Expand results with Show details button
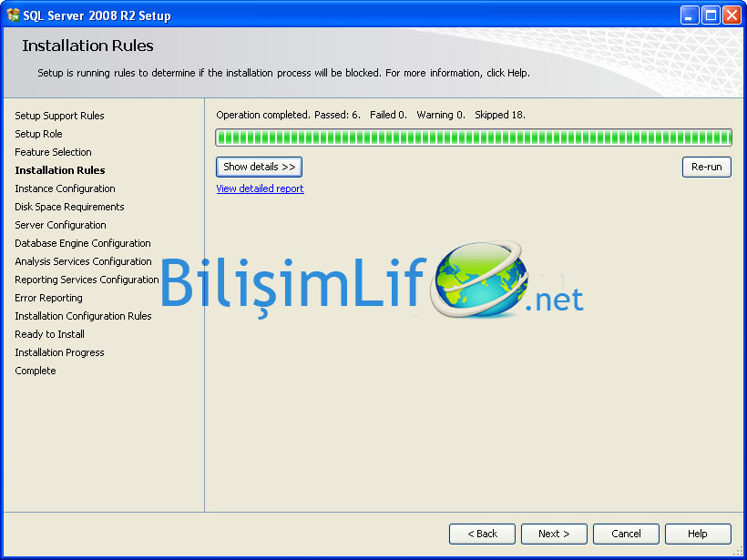This screenshot has width=747, height=560. 259,168
